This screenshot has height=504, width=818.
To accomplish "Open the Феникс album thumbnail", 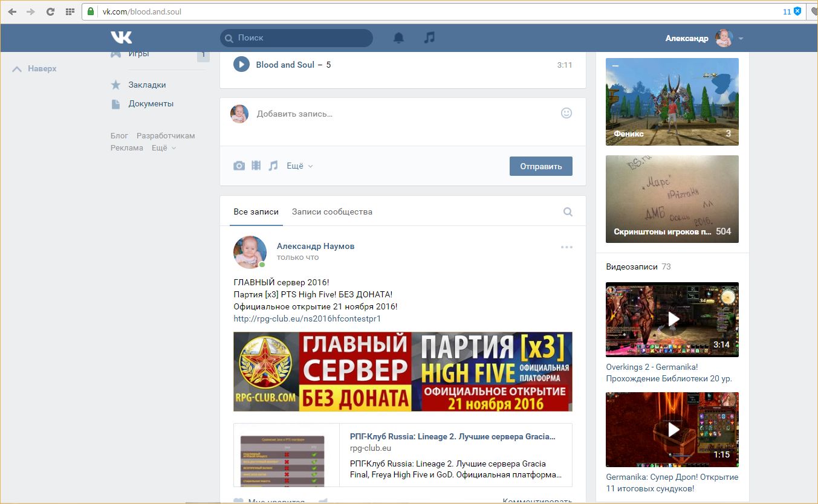I will point(672,102).
